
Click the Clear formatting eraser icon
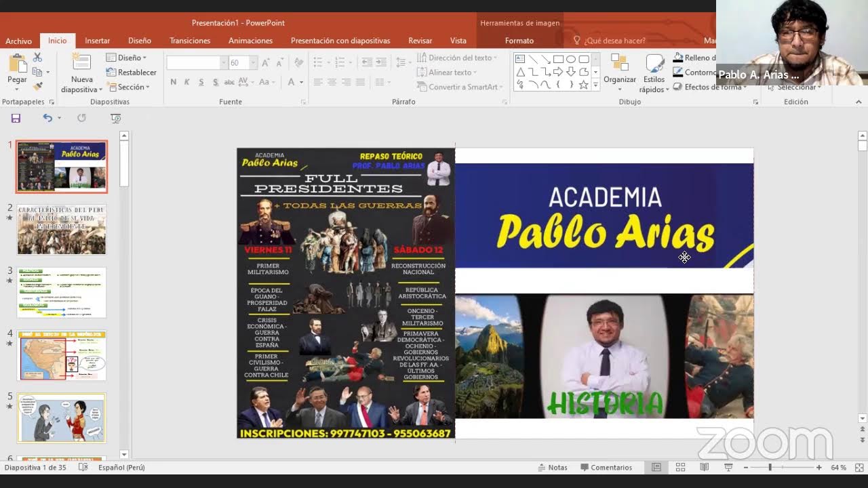[298, 62]
